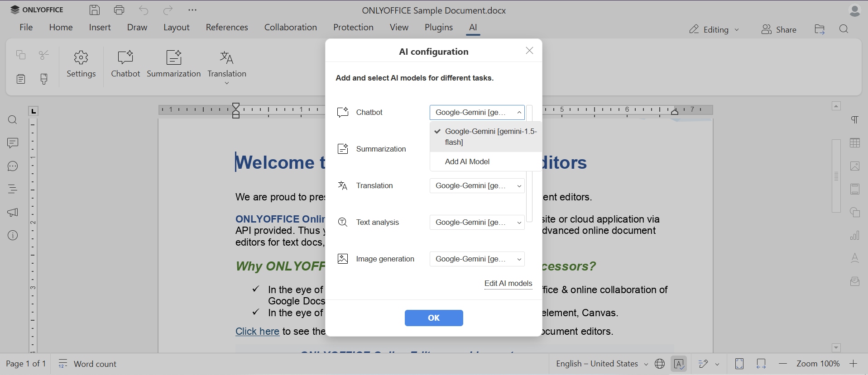Open Chart settings in right sidebar
This screenshot has width=868, height=375.
(855, 235)
